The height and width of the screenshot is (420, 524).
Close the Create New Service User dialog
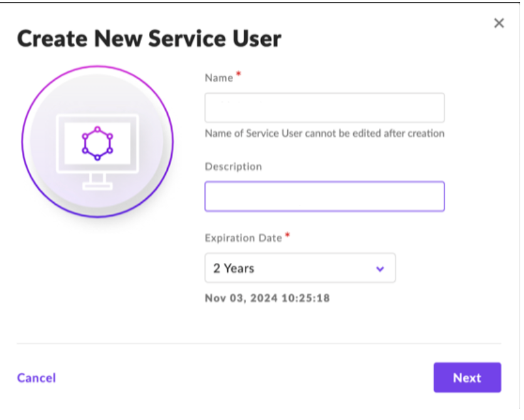(x=498, y=23)
